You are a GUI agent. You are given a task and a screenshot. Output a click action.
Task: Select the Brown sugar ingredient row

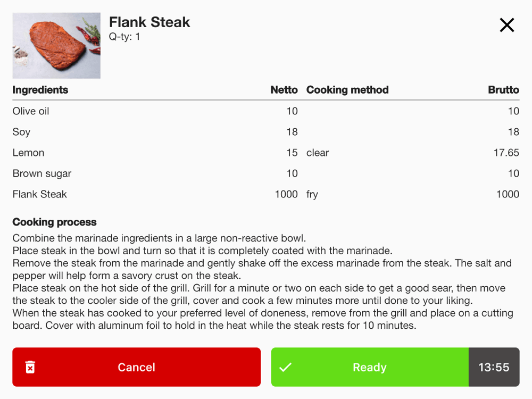click(42, 173)
